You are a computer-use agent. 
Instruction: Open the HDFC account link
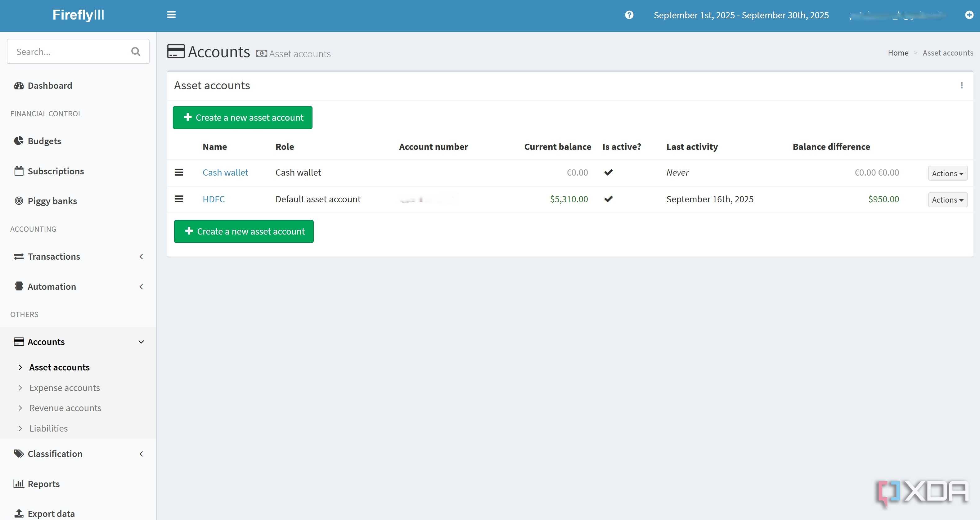(x=214, y=199)
